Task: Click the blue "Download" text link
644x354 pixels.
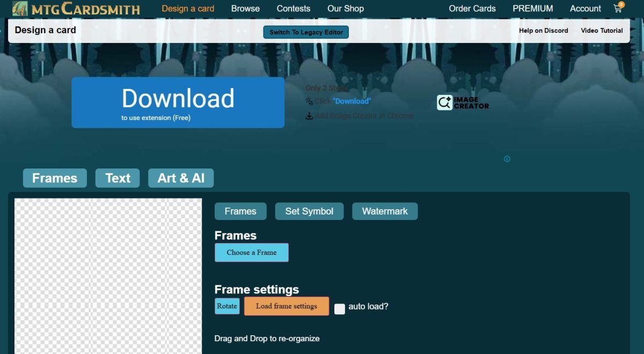Action: [x=352, y=101]
